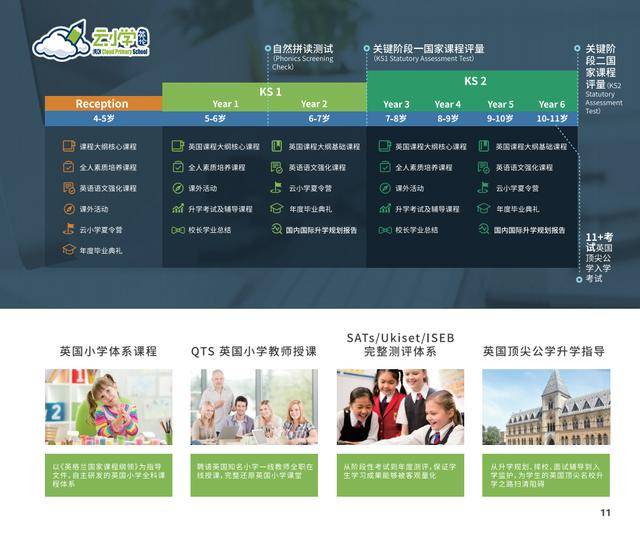Select the orange Reception header
This screenshot has height=539, width=640.
[x=102, y=104]
